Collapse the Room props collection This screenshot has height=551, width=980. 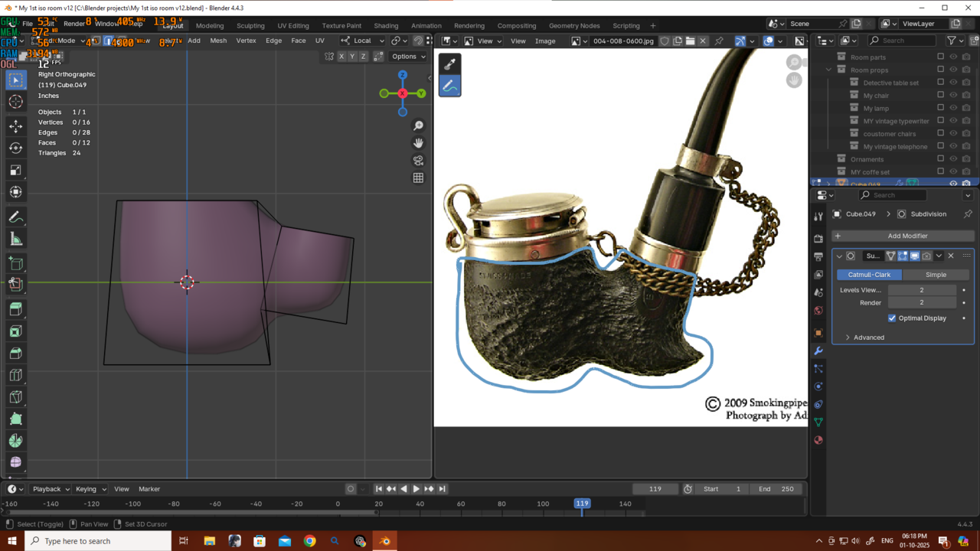[x=829, y=70]
